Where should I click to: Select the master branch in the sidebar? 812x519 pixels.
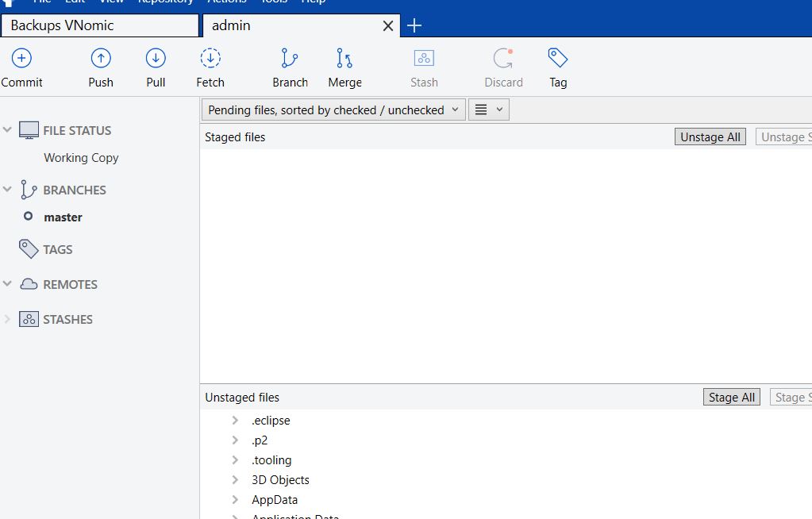click(63, 217)
